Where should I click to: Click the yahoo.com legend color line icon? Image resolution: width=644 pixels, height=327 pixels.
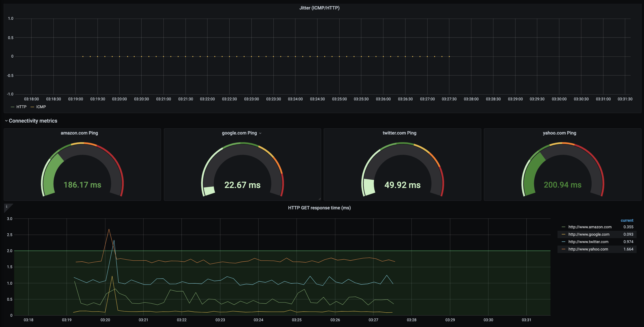tap(563, 249)
